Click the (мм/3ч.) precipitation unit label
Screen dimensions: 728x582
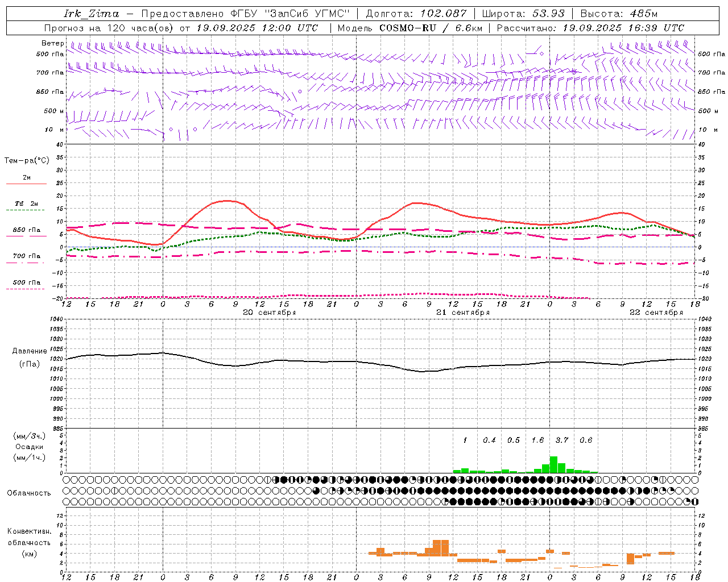(x=29, y=436)
